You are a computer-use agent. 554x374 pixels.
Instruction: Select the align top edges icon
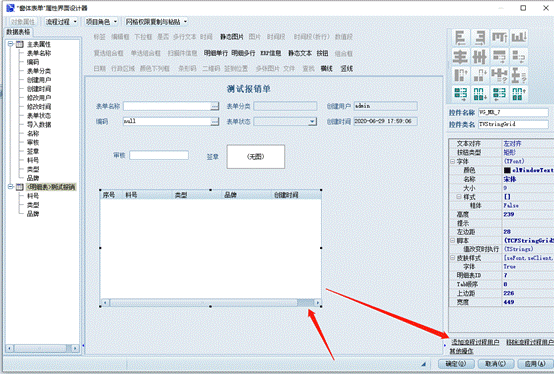(x=499, y=38)
